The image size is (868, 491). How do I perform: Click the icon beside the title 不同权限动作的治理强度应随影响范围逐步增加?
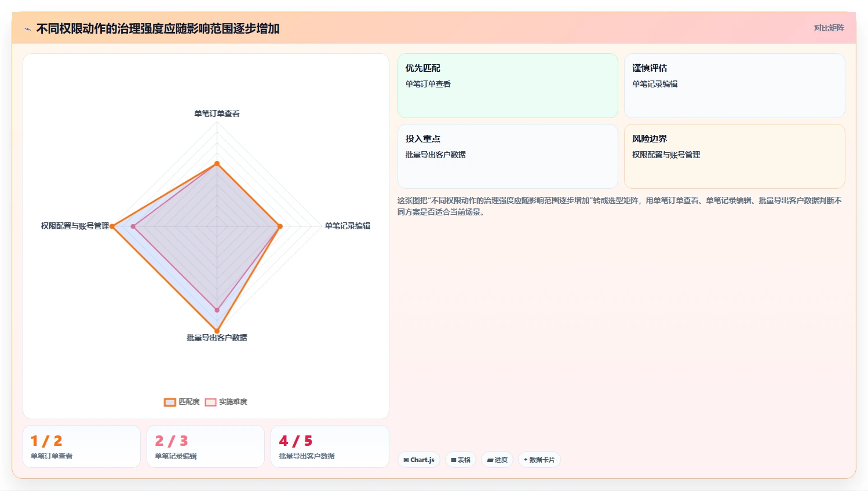click(x=27, y=29)
